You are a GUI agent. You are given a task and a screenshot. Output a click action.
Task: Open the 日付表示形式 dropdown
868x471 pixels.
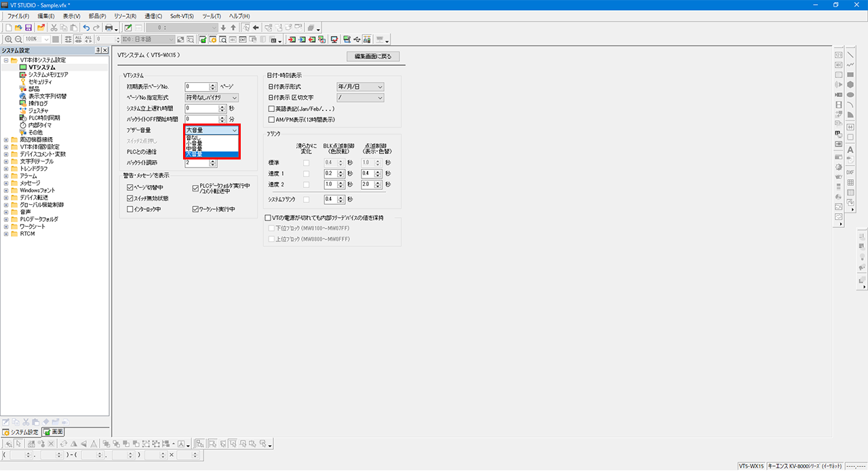point(360,87)
